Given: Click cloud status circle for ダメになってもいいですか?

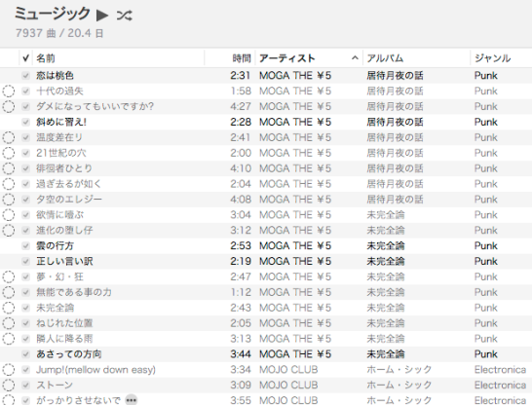Looking at the screenshot, I should point(9,107).
